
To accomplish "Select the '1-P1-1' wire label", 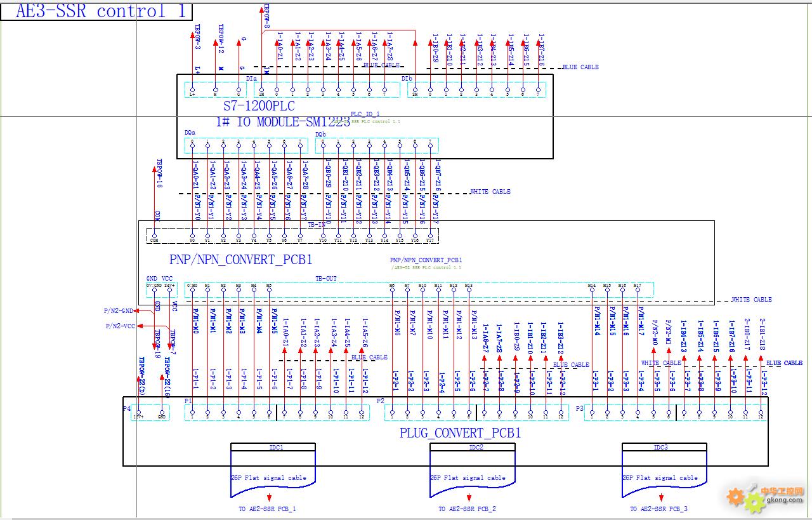I will pyautogui.click(x=196, y=378).
